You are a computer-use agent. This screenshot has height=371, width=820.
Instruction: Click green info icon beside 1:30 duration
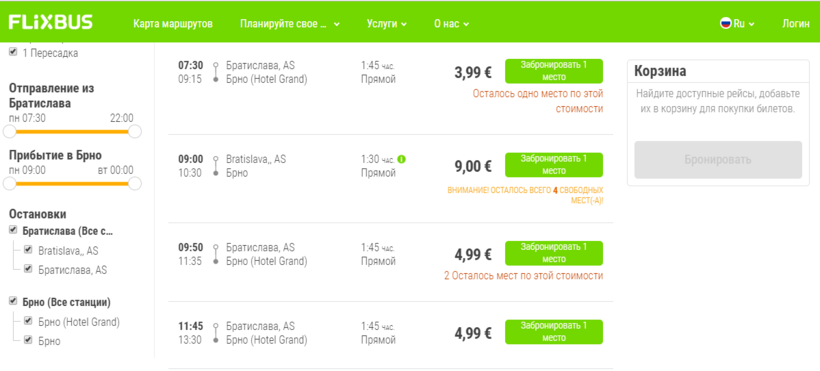coord(402,159)
